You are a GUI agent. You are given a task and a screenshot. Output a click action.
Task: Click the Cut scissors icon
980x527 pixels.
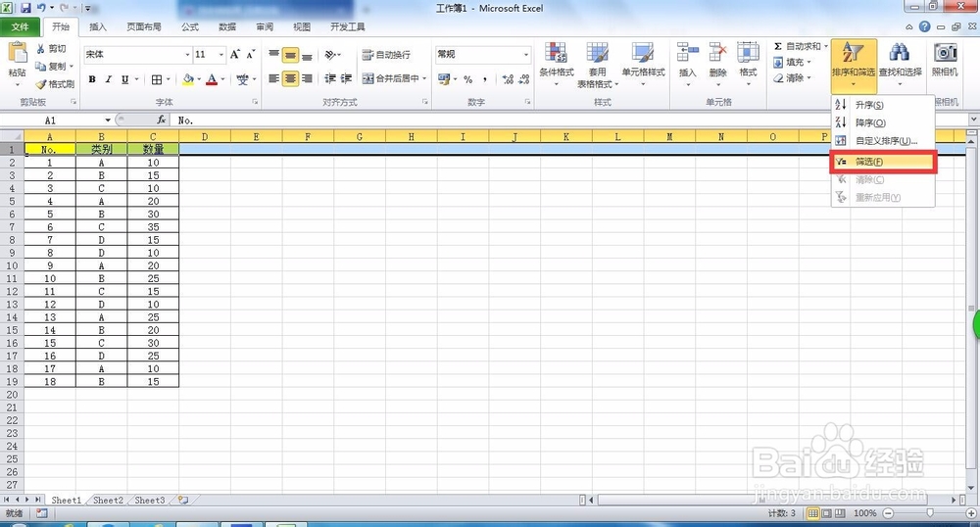pyautogui.click(x=41, y=49)
